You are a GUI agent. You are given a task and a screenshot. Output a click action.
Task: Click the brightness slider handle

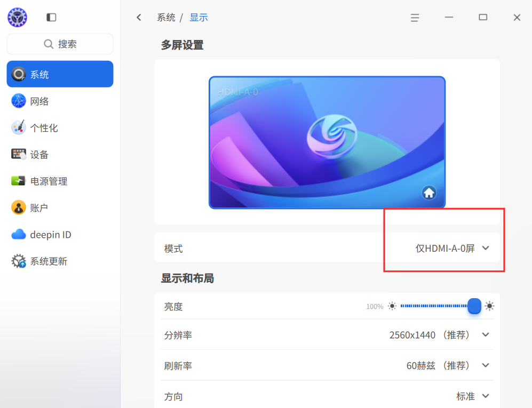[474, 306]
